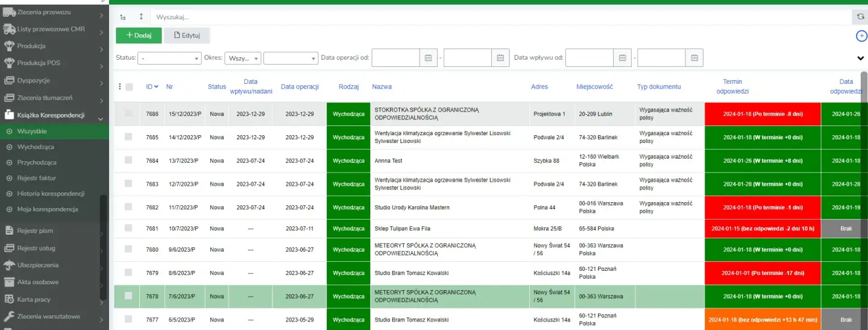Click the truck icon of Listy przewozowe CMR
868x330 pixels.
point(8,29)
